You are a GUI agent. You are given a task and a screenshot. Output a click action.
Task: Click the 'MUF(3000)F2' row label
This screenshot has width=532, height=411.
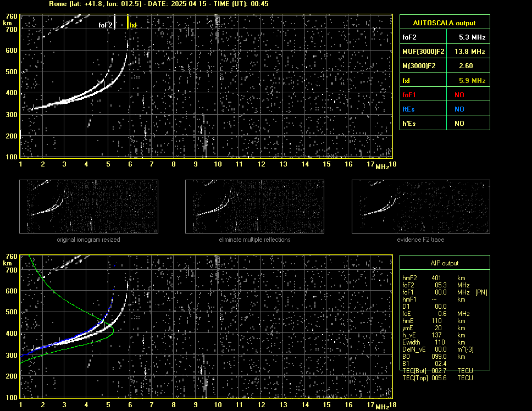[x=423, y=52]
